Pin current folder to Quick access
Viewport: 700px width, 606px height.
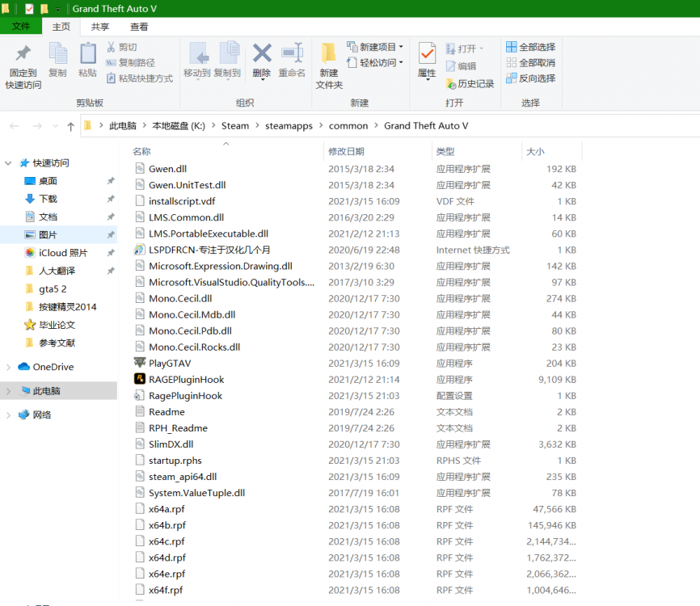click(23, 65)
